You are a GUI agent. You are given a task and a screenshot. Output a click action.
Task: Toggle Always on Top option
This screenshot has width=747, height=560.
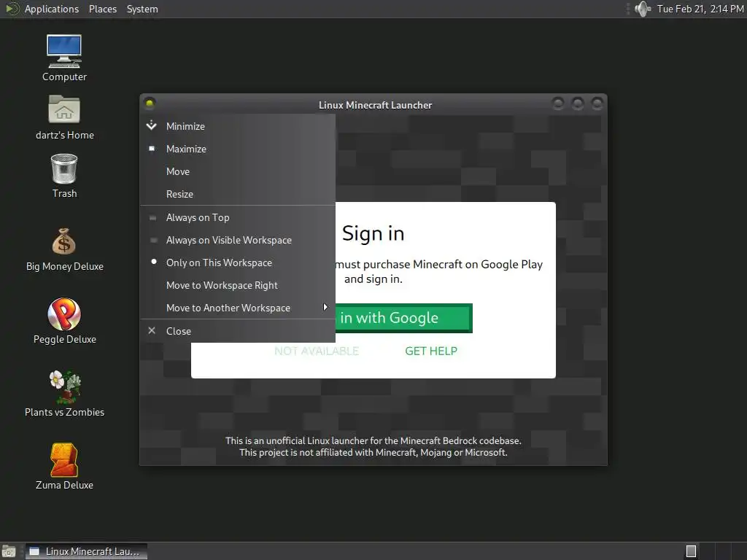(238, 217)
